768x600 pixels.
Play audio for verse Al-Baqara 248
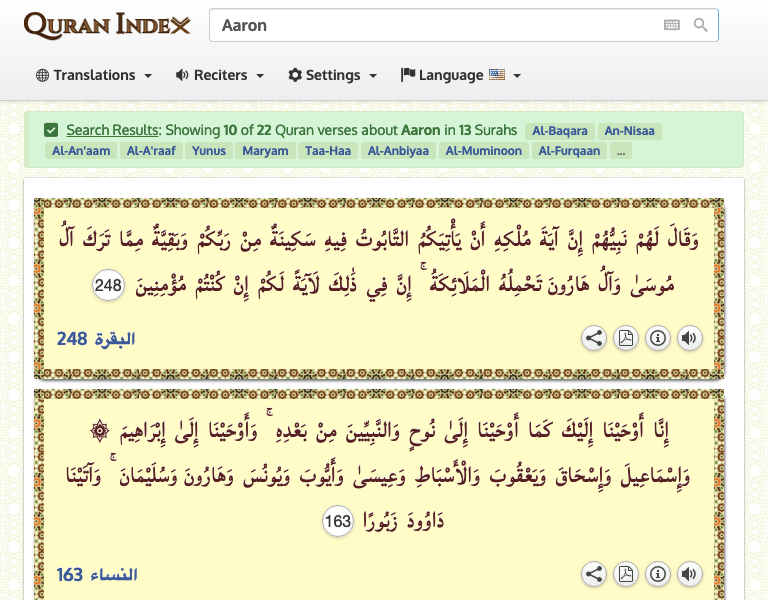click(690, 338)
